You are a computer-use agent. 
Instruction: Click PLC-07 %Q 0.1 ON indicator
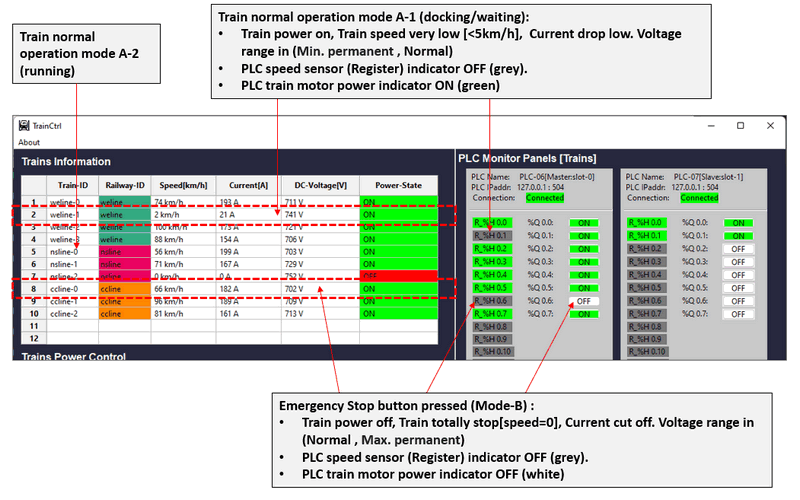(x=738, y=236)
